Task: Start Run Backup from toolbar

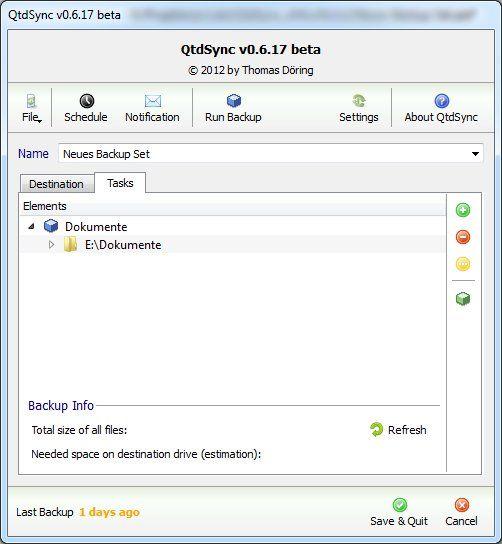Action: 233,101
